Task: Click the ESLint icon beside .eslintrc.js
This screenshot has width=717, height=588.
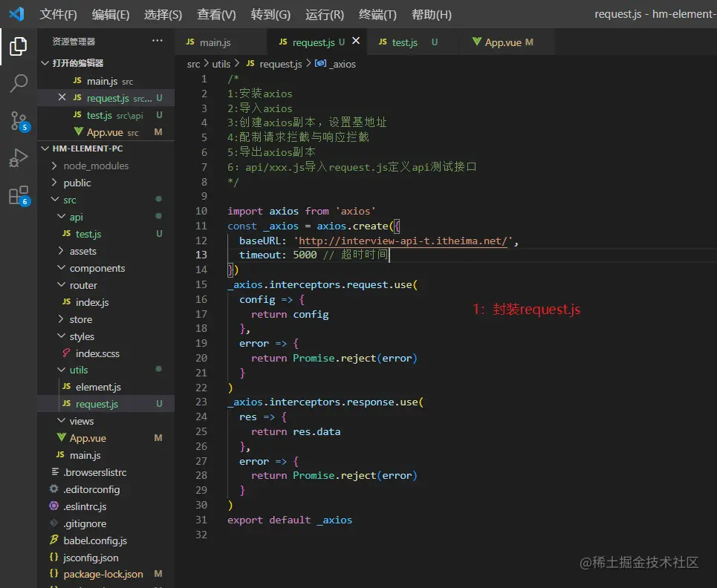Action: (54, 506)
